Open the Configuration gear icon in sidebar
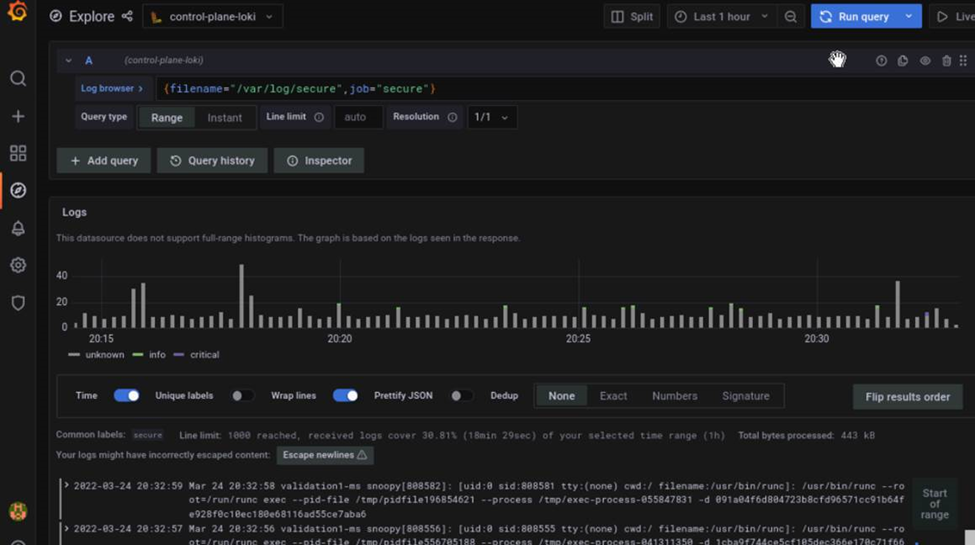 tap(18, 265)
